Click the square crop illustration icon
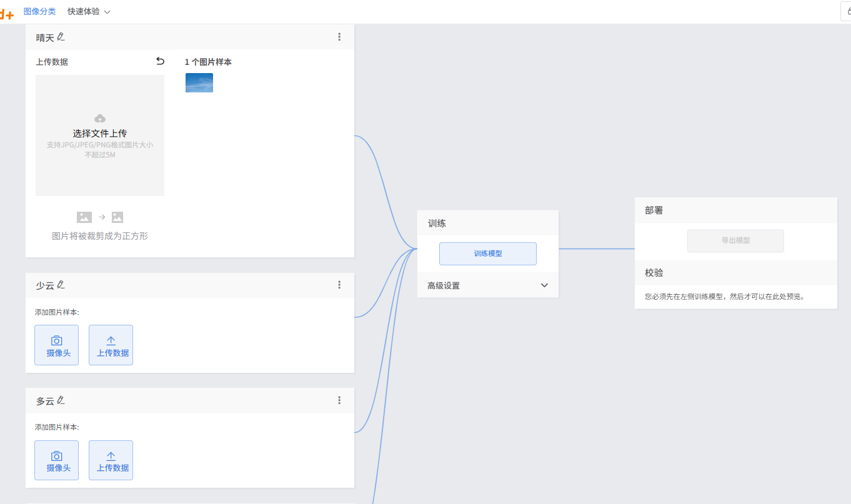Image resolution: width=851 pixels, height=504 pixels. point(117,217)
